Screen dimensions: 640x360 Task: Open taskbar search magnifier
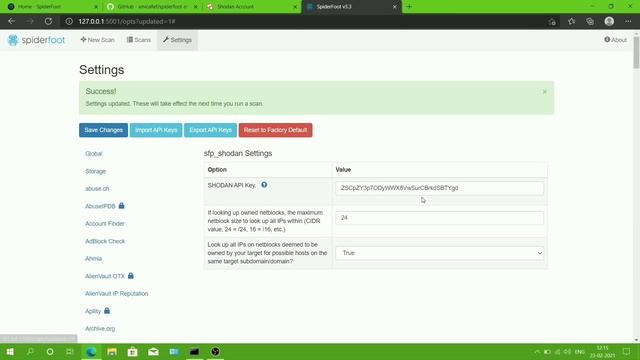(30, 351)
